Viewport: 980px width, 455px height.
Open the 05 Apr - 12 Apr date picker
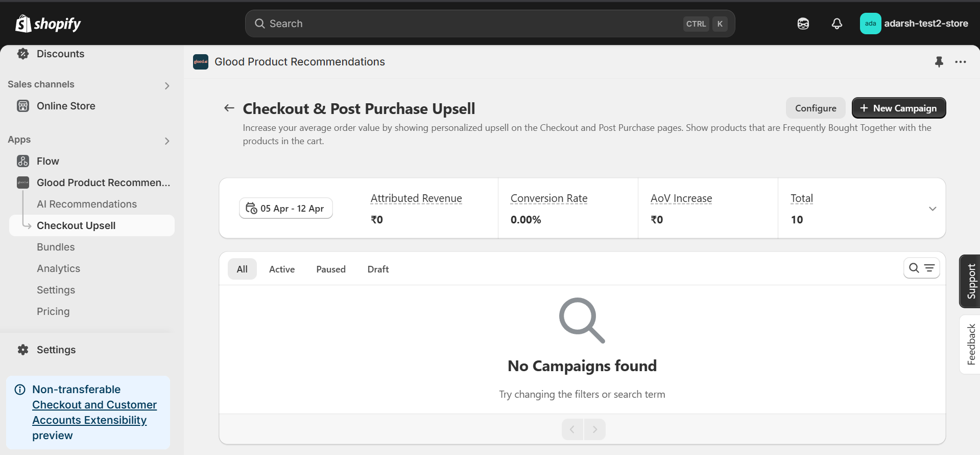point(285,208)
